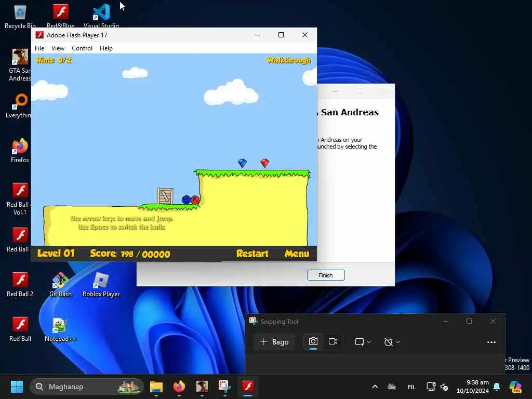Open File Explorer from the taskbar
Screen dimensions: 532x399
coord(156,387)
